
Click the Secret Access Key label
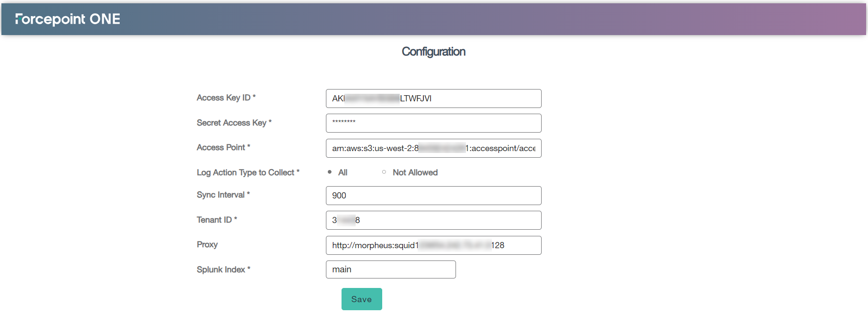coord(234,123)
